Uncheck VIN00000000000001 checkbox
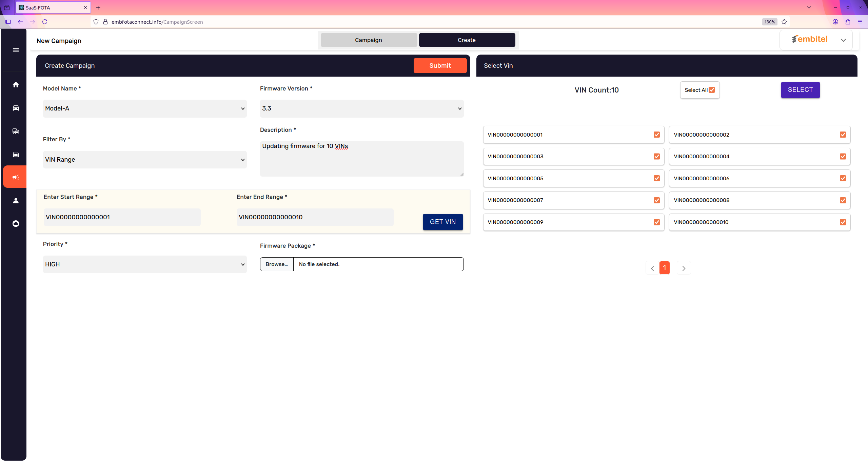Screen dimensions: 868x463 point(657,135)
